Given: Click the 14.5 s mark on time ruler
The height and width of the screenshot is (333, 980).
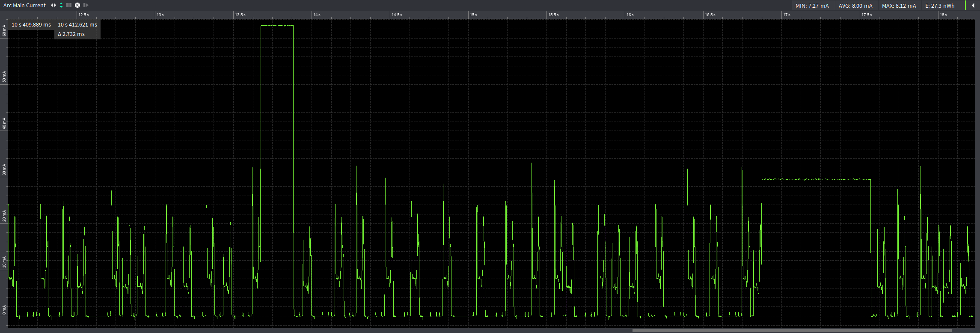Looking at the screenshot, I should click(x=397, y=15).
